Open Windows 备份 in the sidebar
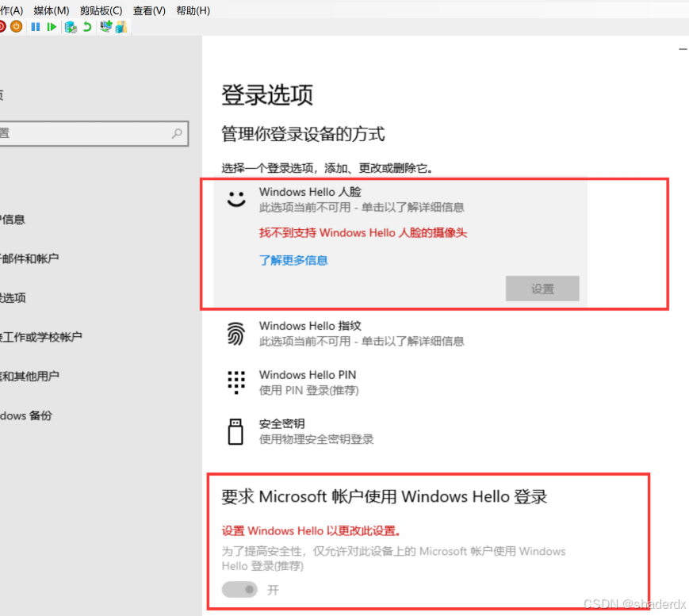Screen dimensions: 689x616 (x=26, y=415)
